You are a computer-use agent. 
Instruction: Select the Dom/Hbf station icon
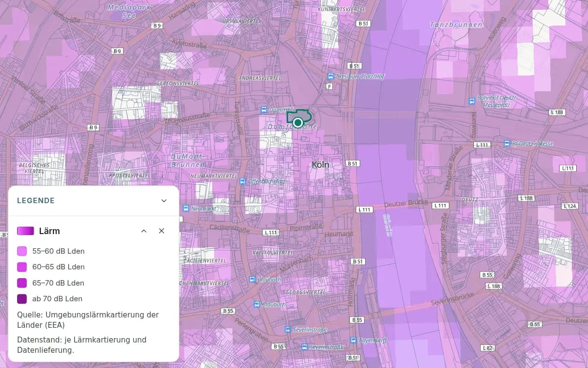(x=264, y=110)
